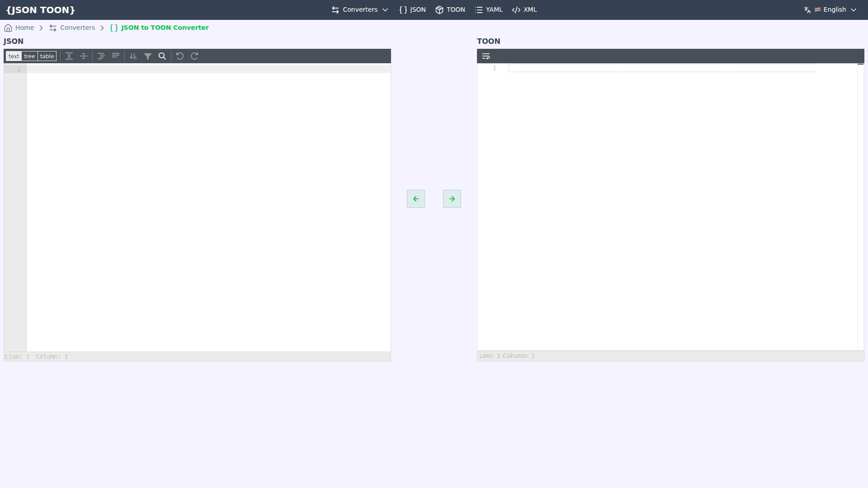Screen dimensions: 868x488
Task: Open the JSON filter tool
Action: pyautogui.click(x=148, y=56)
